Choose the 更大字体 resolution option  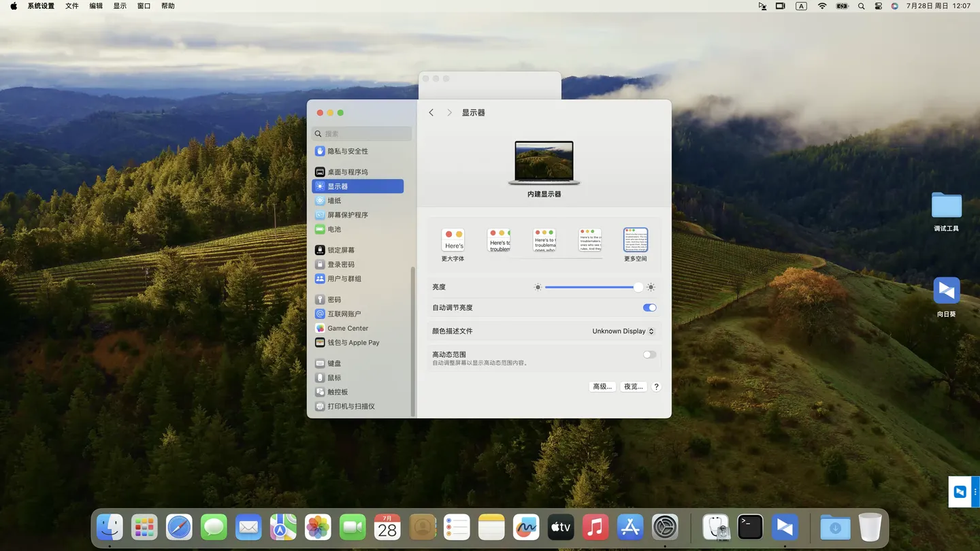[x=453, y=241]
